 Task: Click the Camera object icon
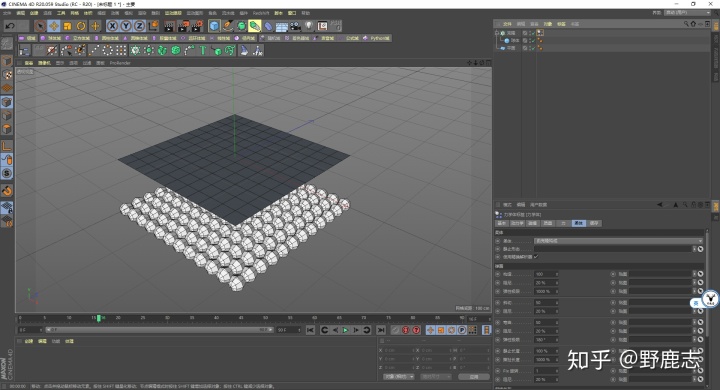click(295, 26)
